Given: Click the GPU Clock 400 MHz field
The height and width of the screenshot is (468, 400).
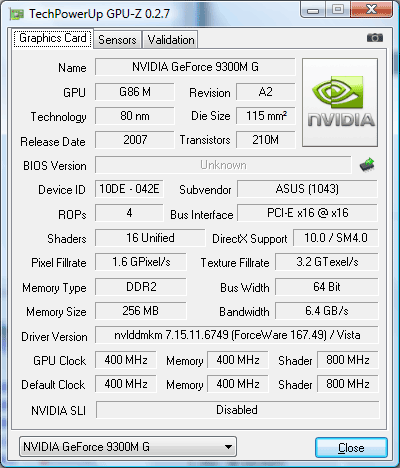Looking at the screenshot, I should pyautogui.click(x=126, y=360).
